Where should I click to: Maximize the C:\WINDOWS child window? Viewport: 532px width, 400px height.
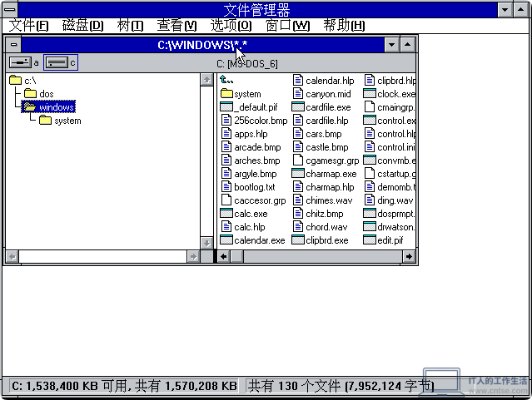click(x=407, y=44)
